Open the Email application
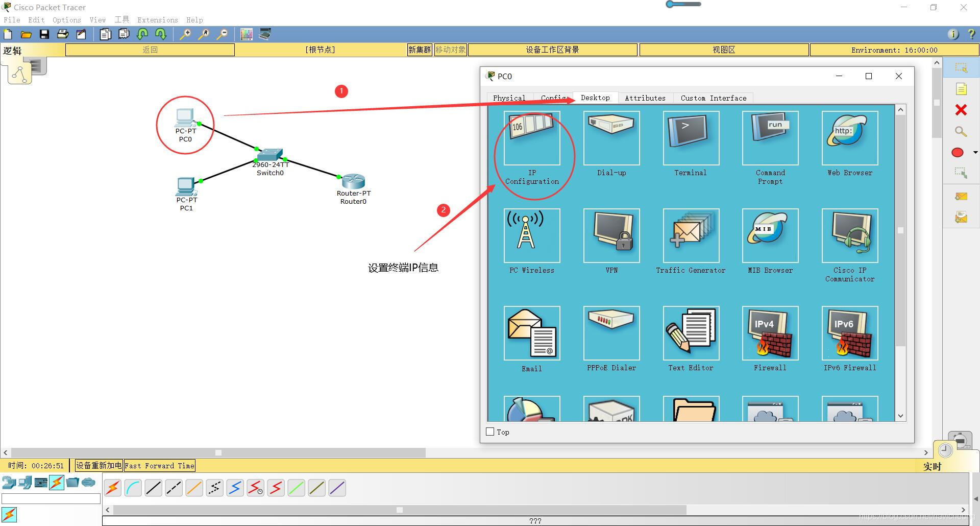 (532, 333)
